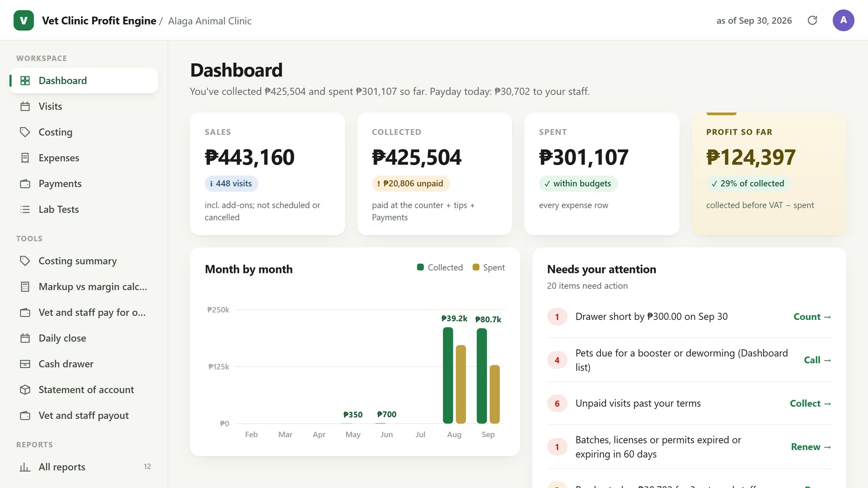Open the user avatar A menu
The image size is (868, 488).
point(843,20)
